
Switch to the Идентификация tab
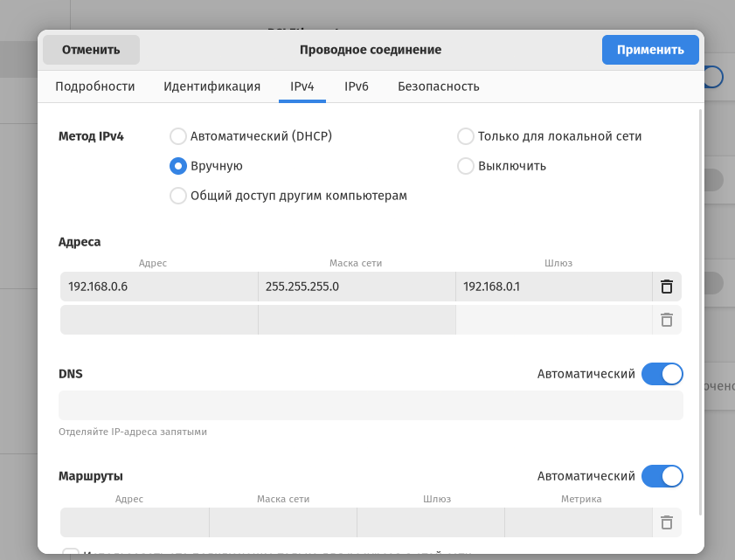(212, 86)
